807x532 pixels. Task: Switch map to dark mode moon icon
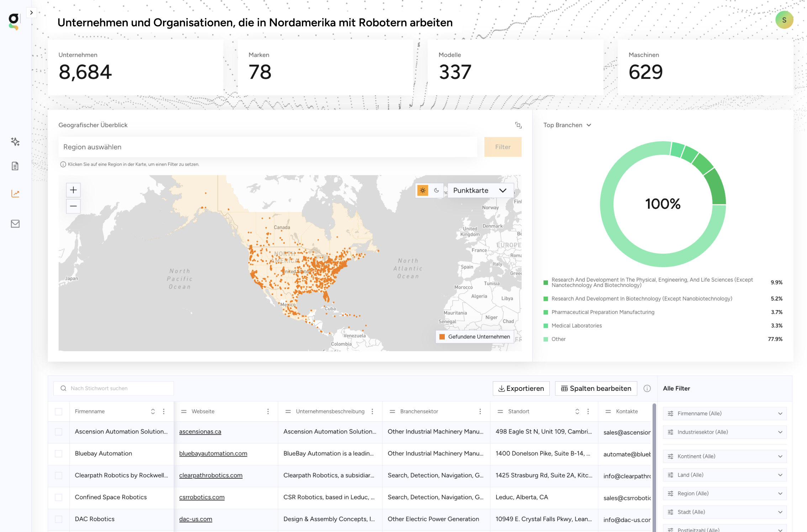point(437,191)
